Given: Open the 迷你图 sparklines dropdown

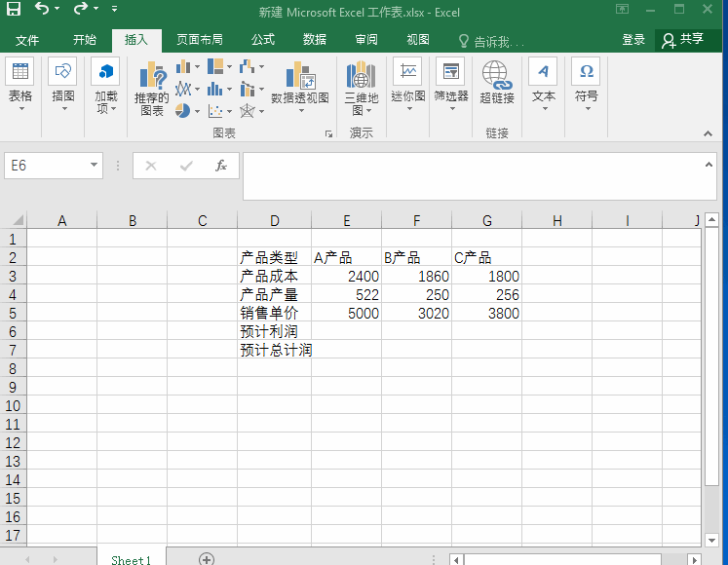Looking at the screenshot, I should (x=408, y=87).
